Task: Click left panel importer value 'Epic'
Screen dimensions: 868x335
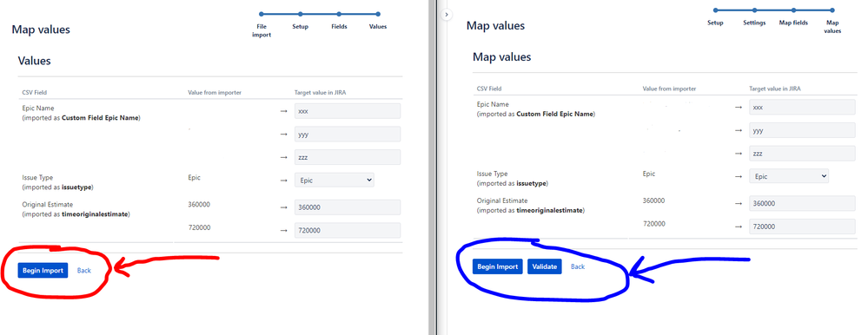Action: coord(194,177)
